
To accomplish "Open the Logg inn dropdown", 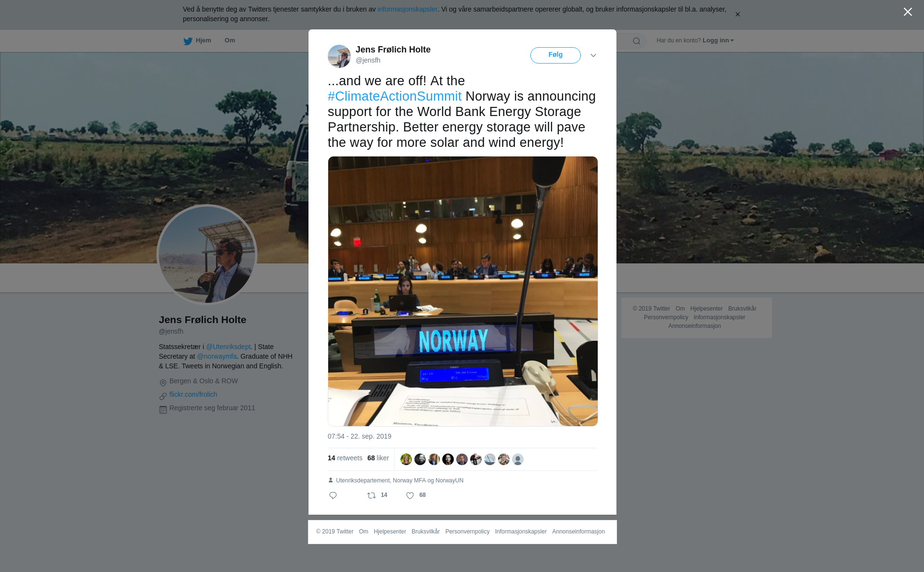I will coord(718,40).
